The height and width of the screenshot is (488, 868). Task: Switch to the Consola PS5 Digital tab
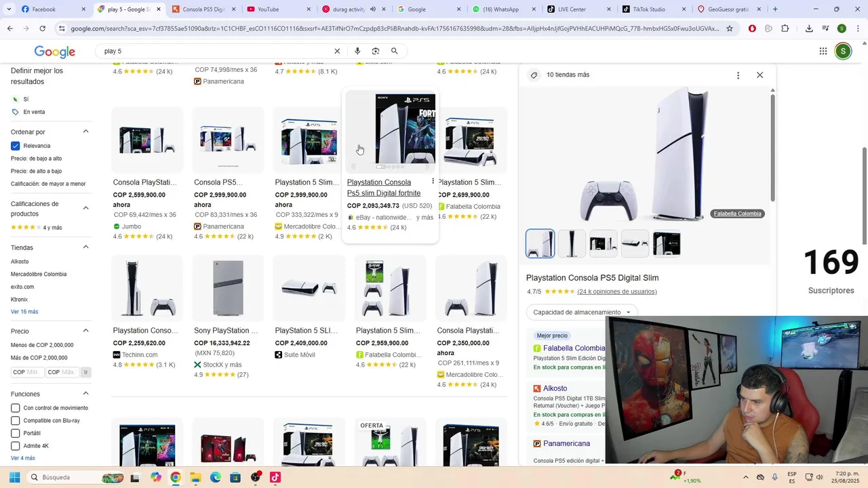click(203, 9)
